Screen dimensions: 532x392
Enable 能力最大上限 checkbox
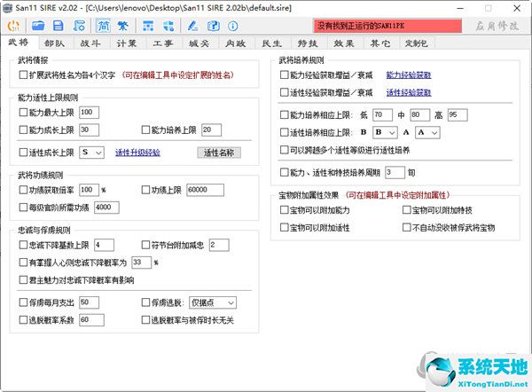(23, 113)
